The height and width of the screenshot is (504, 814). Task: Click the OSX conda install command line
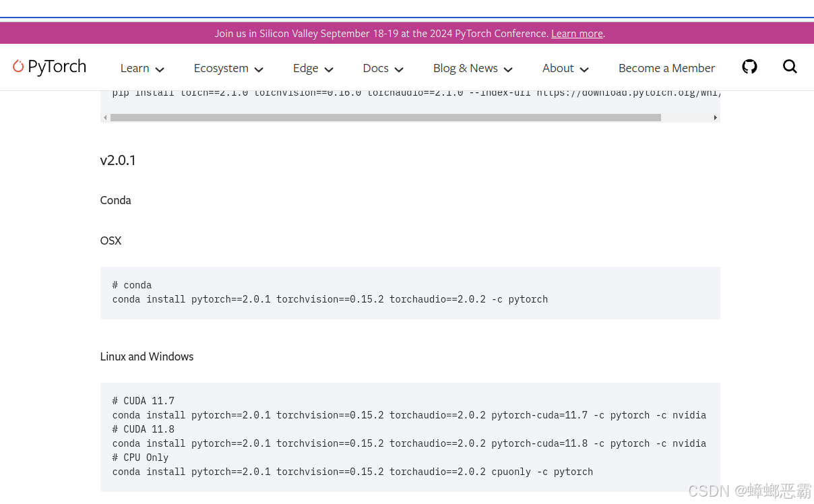click(330, 299)
